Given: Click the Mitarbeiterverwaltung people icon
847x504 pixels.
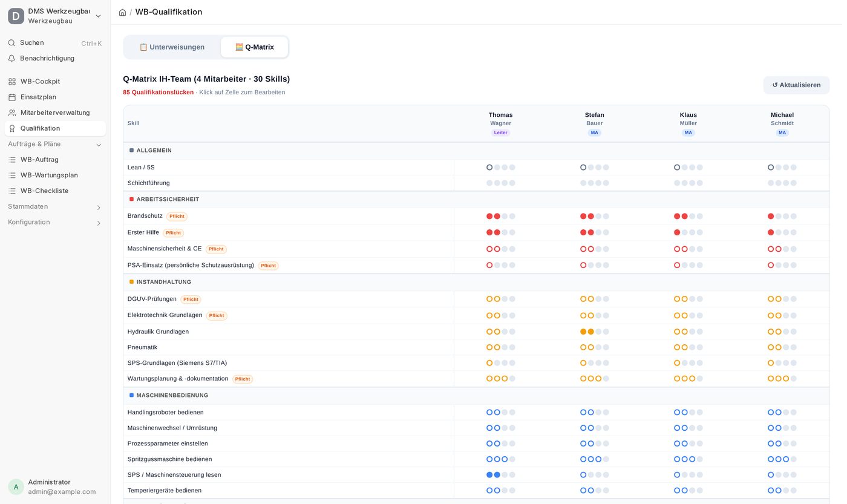Looking at the screenshot, I should click(12, 113).
